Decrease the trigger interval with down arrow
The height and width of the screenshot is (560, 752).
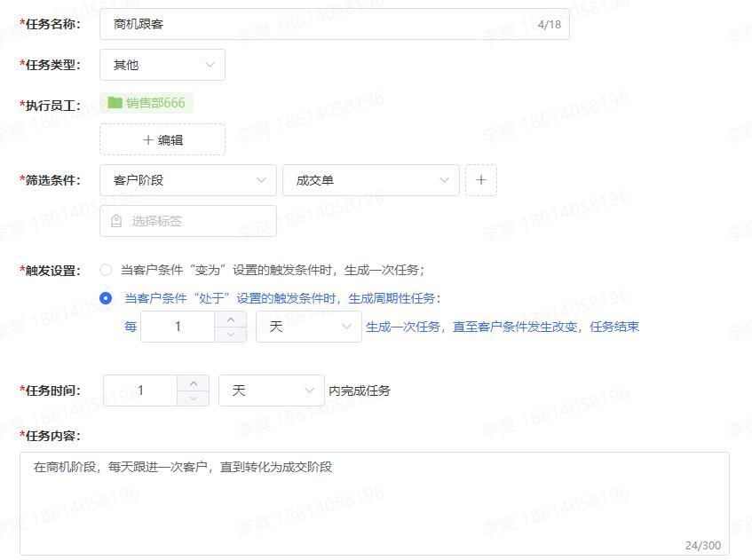231,335
